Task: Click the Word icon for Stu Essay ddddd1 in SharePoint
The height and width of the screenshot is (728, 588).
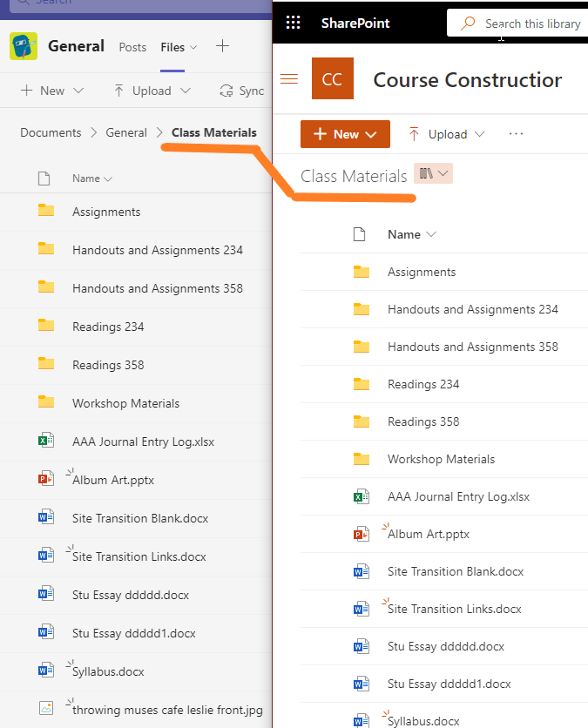Action: [362, 684]
